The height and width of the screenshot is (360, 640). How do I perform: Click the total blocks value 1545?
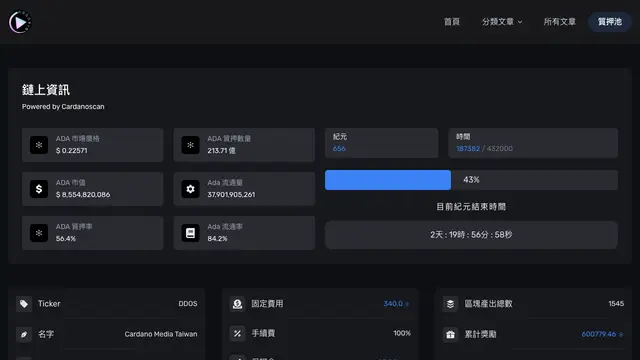616,304
